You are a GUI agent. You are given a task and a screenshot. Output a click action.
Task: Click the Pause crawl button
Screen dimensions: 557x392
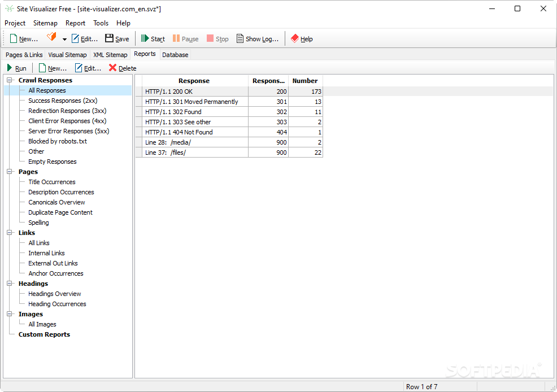pos(185,39)
